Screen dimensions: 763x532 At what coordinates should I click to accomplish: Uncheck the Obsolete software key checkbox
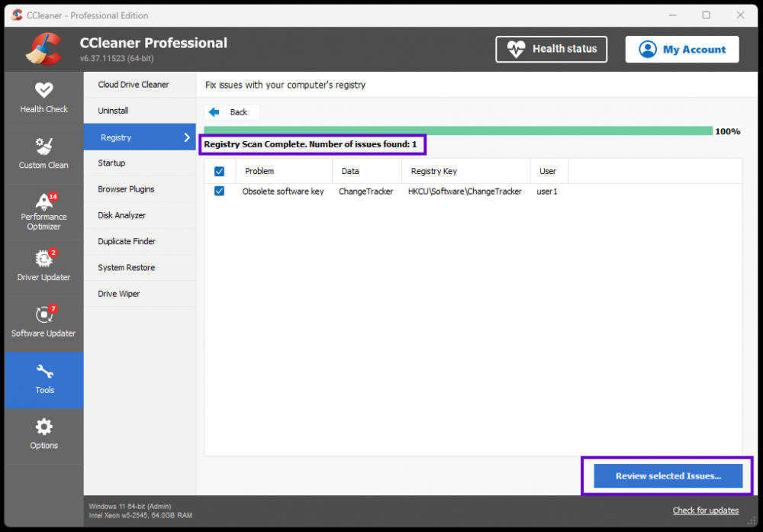(220, 192)
